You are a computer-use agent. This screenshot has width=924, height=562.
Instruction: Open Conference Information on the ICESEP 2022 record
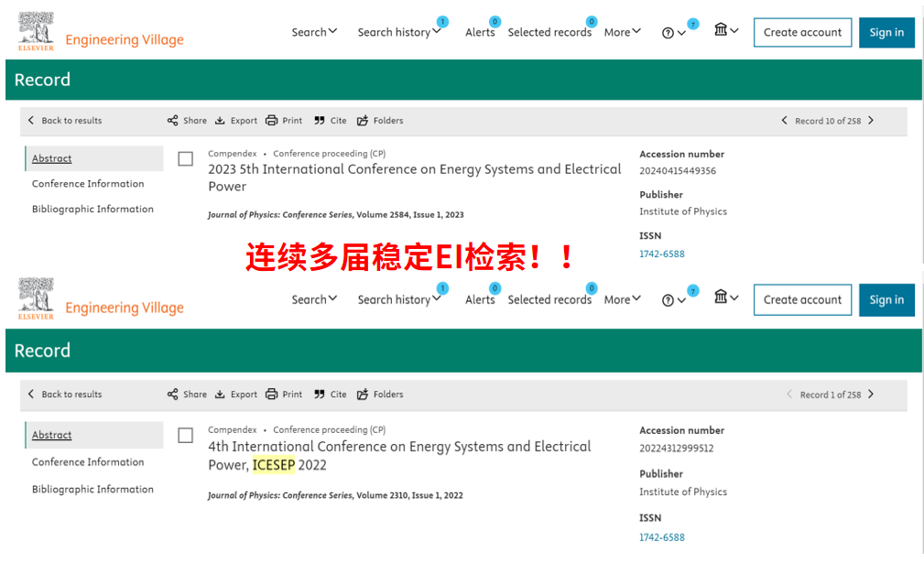[x=88, y=462]
